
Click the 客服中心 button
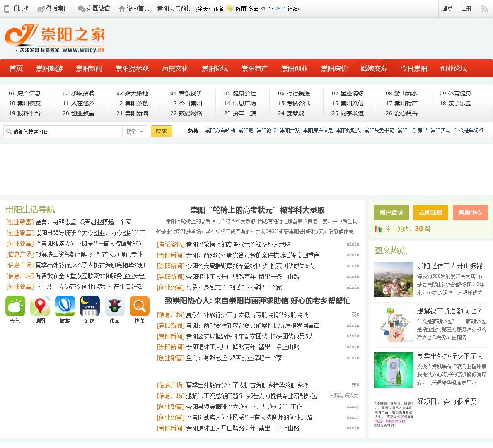470,213
